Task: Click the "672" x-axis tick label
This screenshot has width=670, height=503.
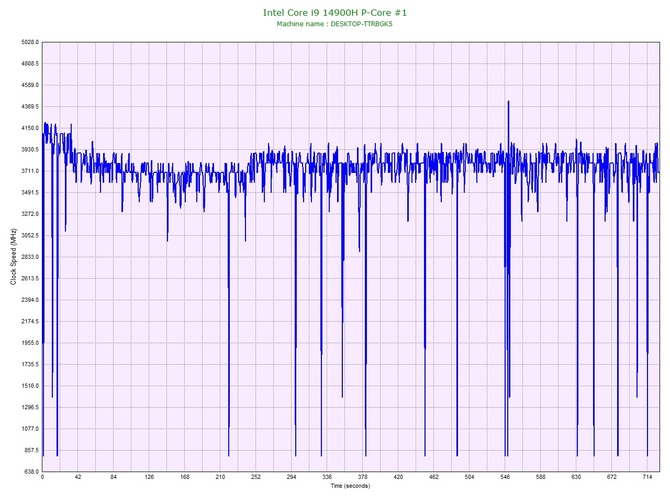Action: pos(612,477)
